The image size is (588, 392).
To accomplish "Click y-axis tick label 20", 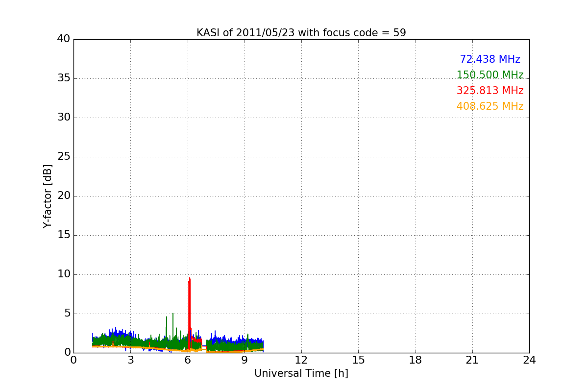I will click(x=63, y=196).
